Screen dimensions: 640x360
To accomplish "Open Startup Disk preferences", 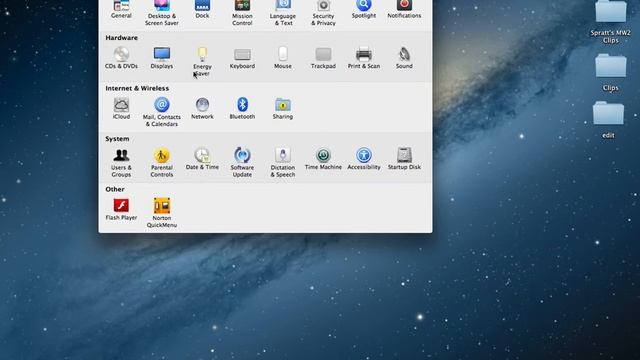I will 404,159.
